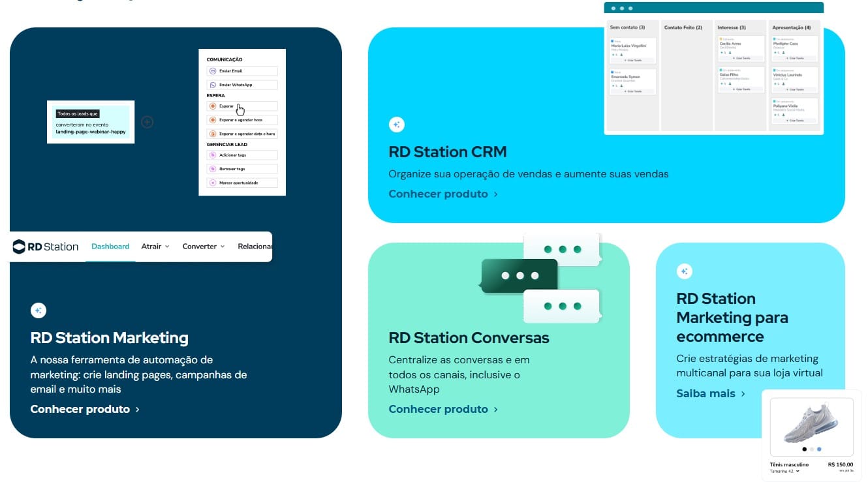Click the RD Station Marketing heading

[x=110, y=338]
